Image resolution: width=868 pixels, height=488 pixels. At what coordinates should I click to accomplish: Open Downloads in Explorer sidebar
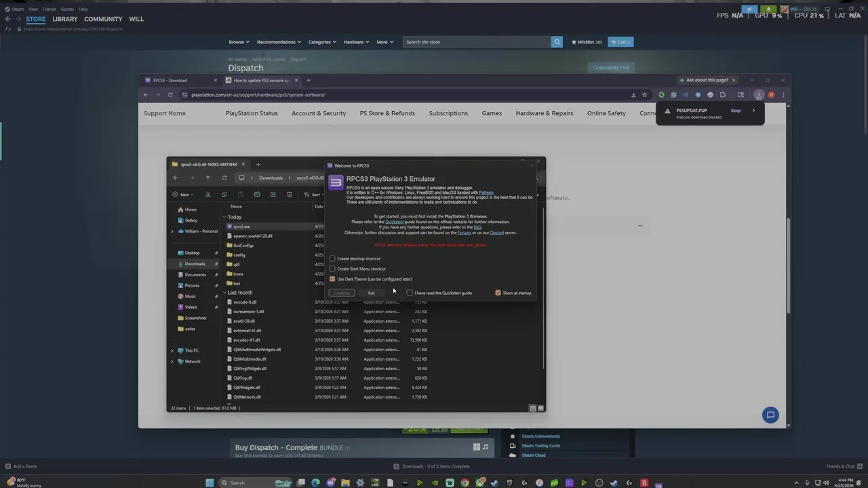coord(195,264)
